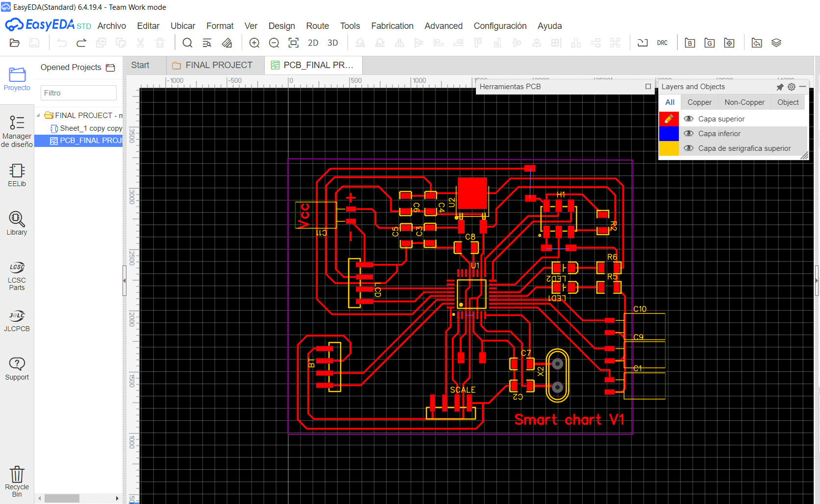
Task: Show Copper layers tab
Action: (699, 102)
